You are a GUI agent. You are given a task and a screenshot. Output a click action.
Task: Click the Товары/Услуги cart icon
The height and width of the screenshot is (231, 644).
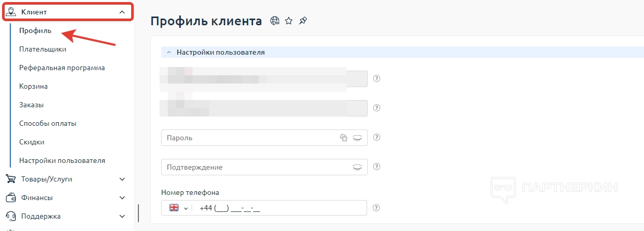tap(10, 179)
